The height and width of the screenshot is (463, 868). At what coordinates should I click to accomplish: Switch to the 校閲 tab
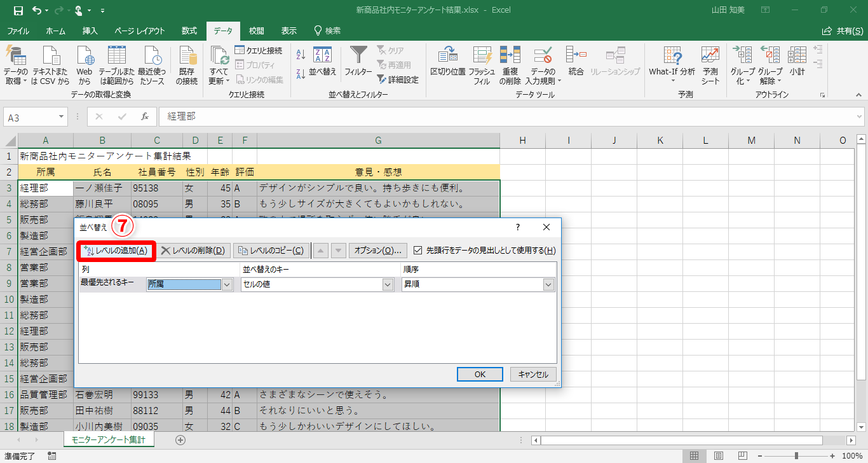pos(257,31)
